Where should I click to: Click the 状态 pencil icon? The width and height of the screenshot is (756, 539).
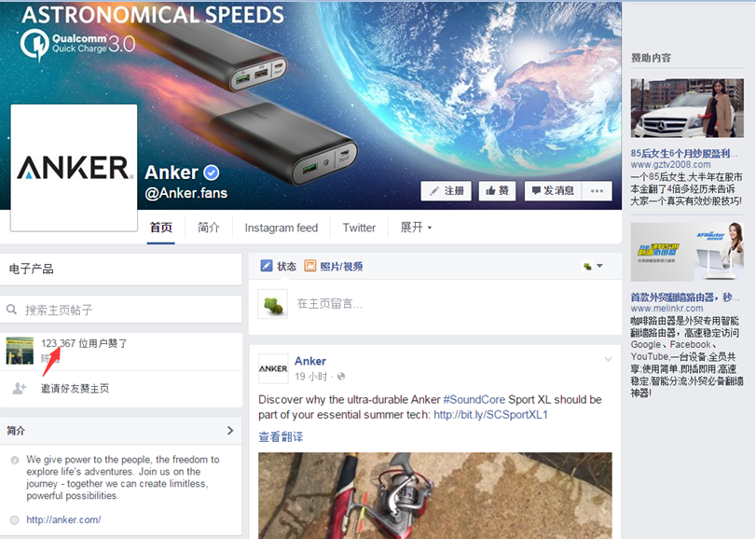pos(267,266)
